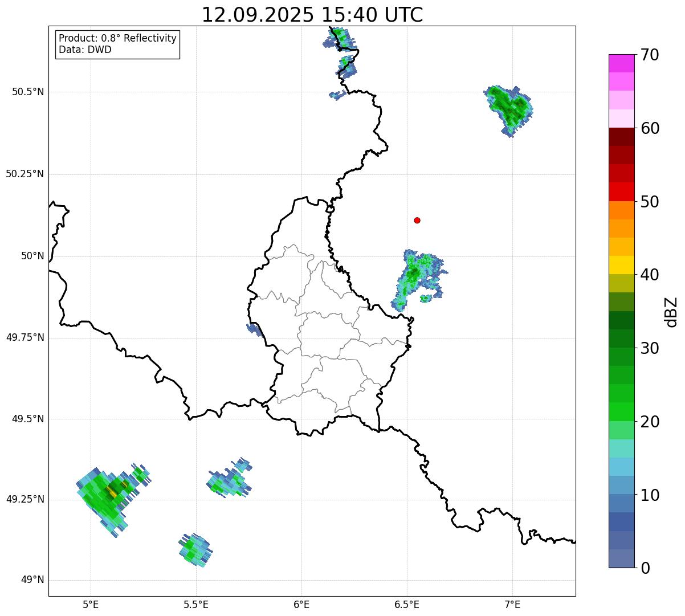Click the latitude label 50.25°N
Image resolution: width=685 pixels, height=616 pixels.
(x=25, y=174)
